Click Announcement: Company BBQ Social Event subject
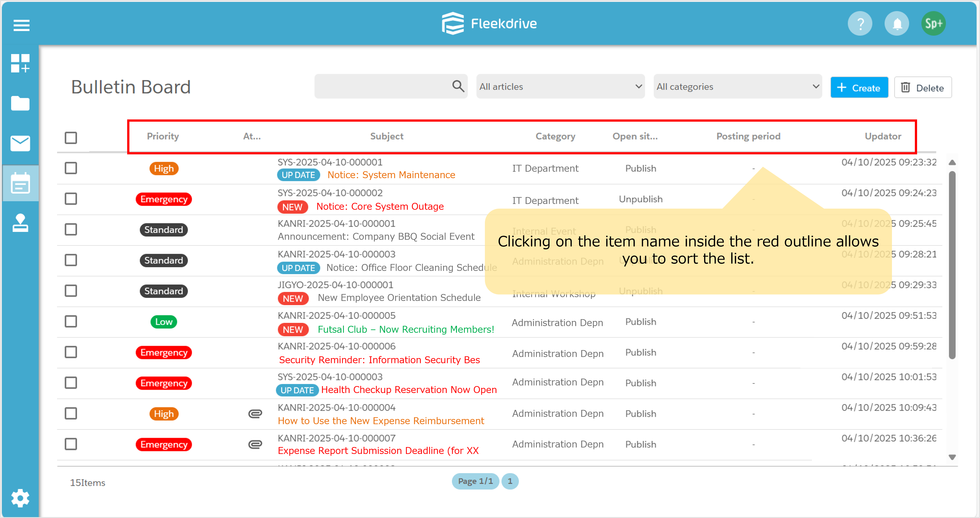The height and width of the screenshot is (518, 980). 376,236
